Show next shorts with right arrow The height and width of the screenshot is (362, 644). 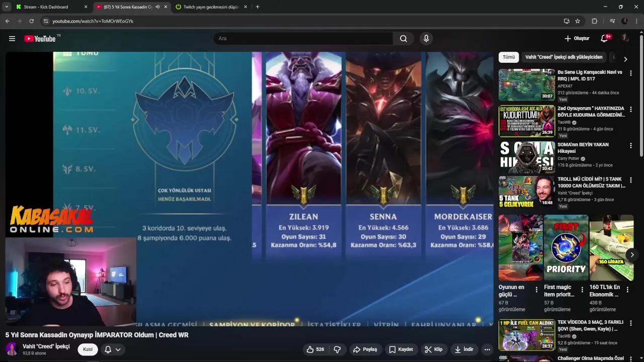click(x=632, y=255)
